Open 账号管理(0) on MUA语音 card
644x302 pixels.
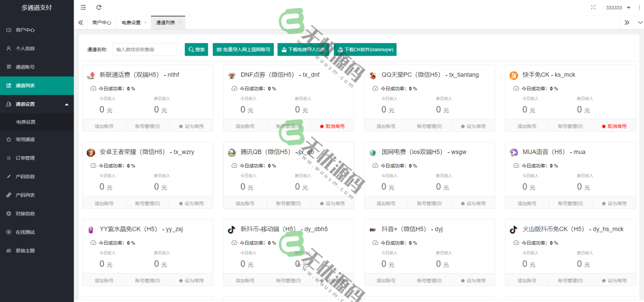coord(570,204)
